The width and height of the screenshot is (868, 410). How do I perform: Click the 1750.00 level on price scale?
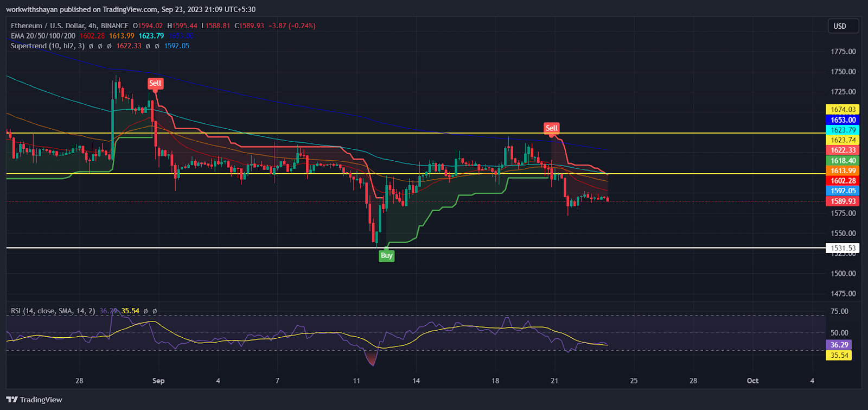click(843, 72)
